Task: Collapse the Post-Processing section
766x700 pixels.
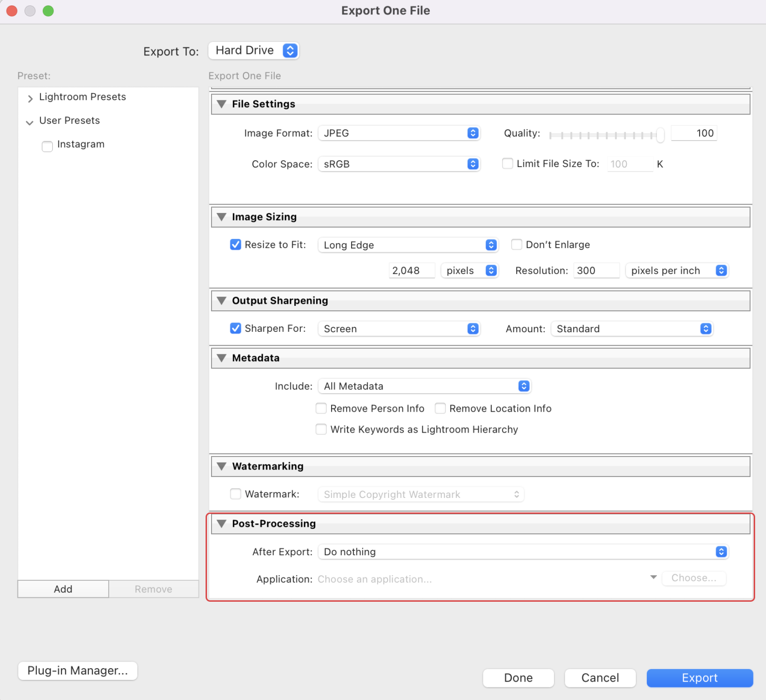Action: (222, 523)
